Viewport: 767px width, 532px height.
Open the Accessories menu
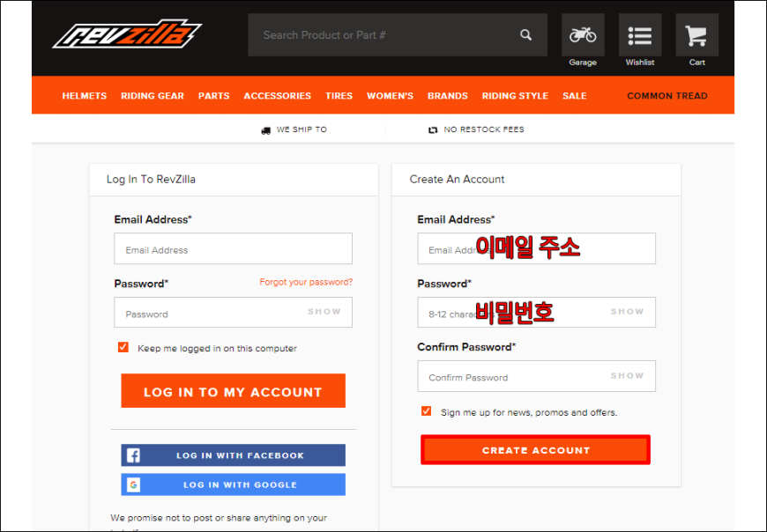pos(278,96)
